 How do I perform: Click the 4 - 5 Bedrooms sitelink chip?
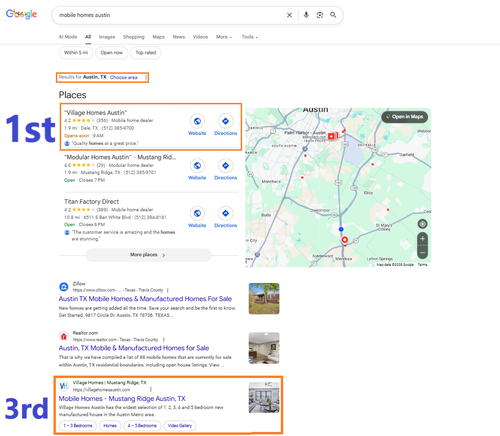(x=142, y=426)
